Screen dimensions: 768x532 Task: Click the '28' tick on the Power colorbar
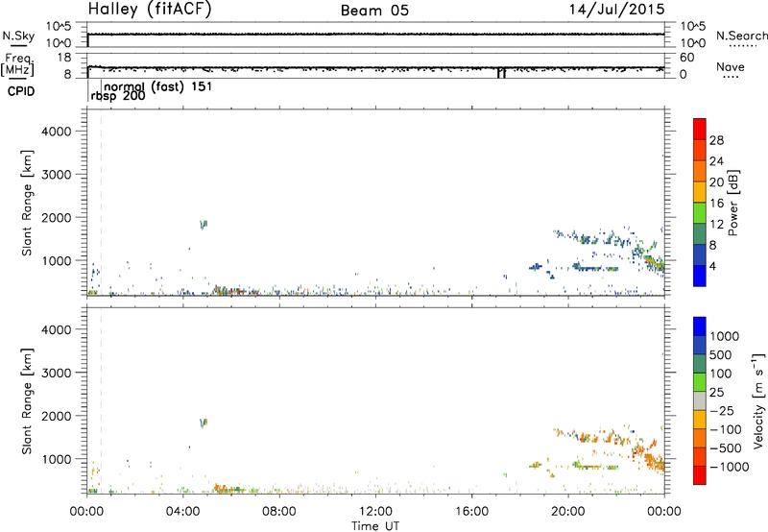[x=716, y=140]
